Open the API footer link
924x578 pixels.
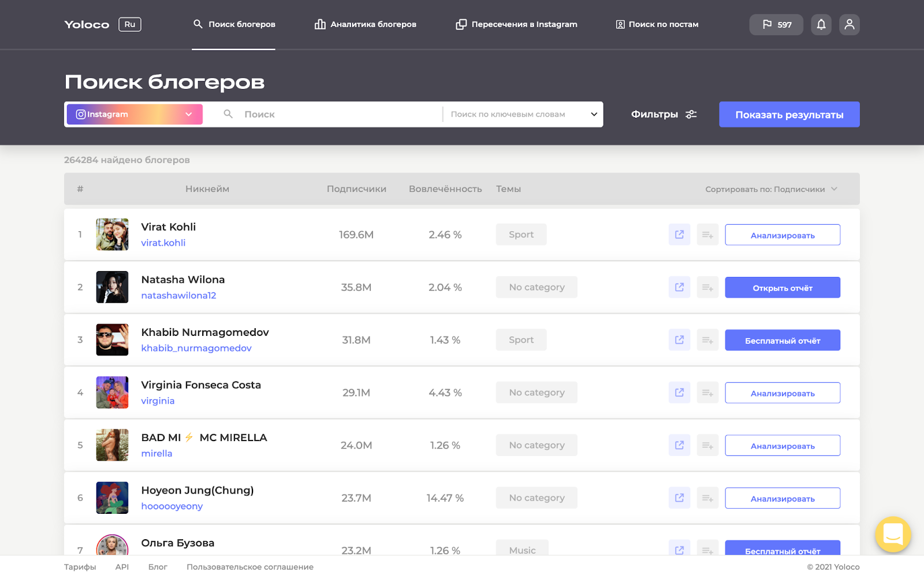pyautogui.click(x=122, y=567)
